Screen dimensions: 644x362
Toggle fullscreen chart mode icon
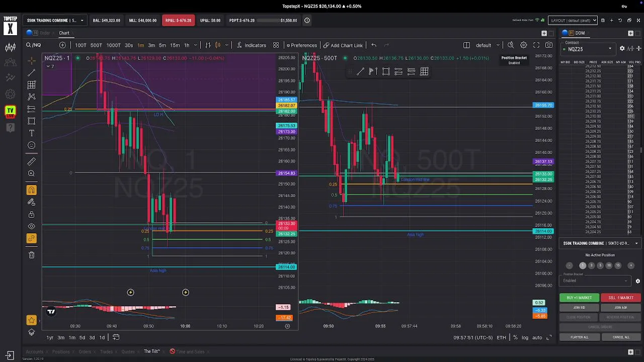(x=536, y=45)
